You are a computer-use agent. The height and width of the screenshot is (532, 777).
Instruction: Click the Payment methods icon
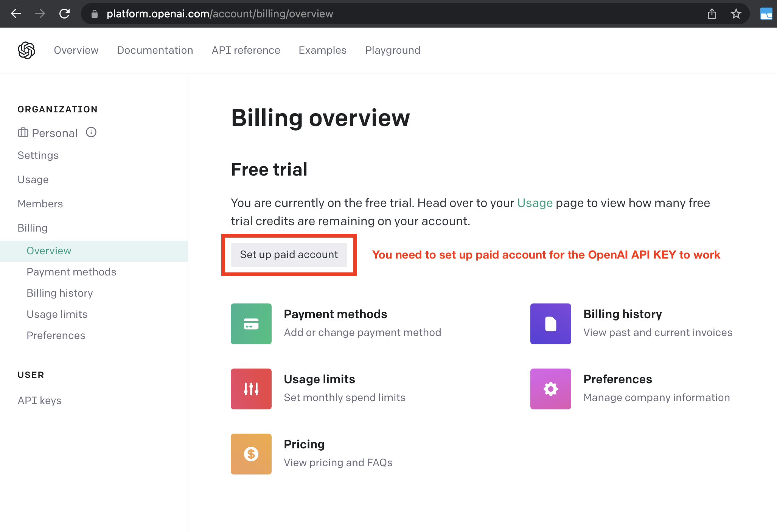[x=251, y=324]
